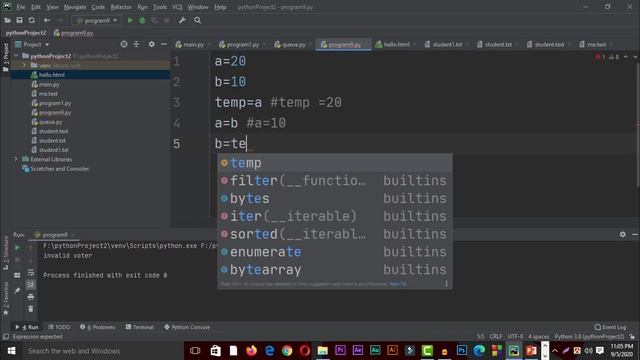Open the program9 run configuration dropdown
The width and height of the screenshot is (640, 360).
[x=97, y=20]
